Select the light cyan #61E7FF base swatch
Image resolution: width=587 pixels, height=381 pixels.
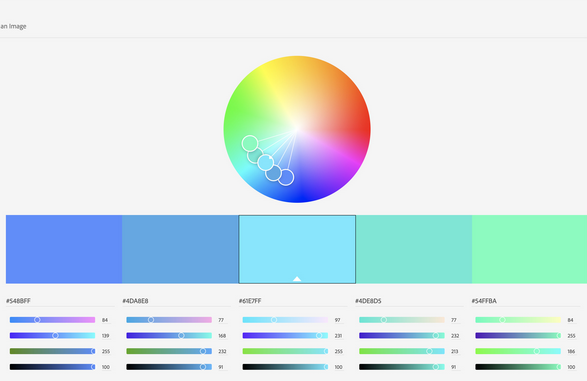tap(297, 249)
